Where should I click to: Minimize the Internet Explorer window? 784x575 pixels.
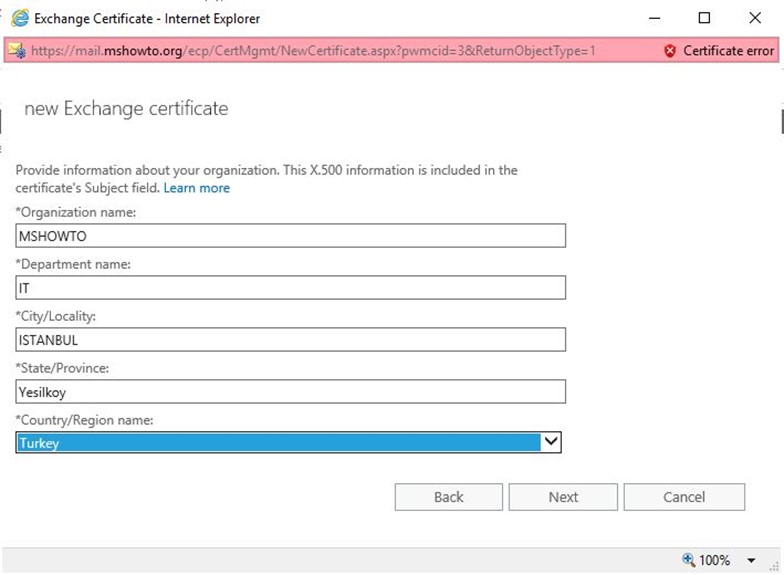654,18
